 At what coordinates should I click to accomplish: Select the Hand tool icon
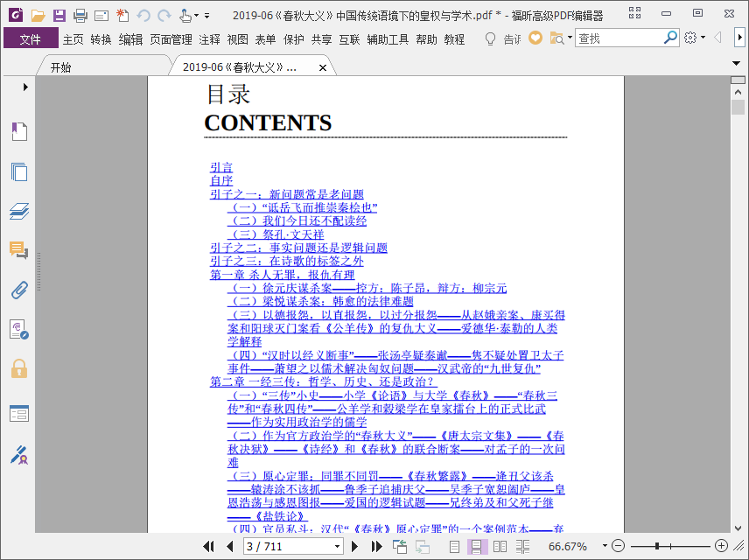185,15
